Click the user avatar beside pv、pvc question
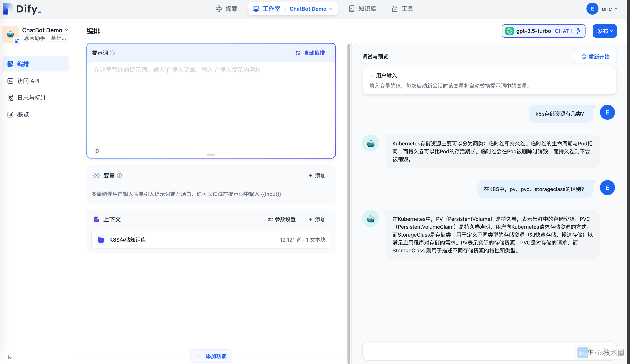The width and height of the screenshot is (630, 364). 607,188
